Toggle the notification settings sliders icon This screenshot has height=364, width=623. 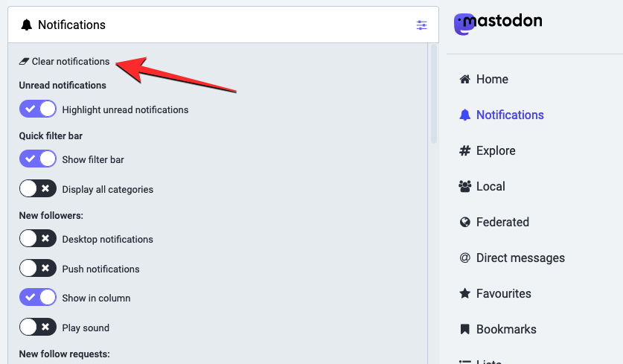pyautogui.click(x=421, y=25)
